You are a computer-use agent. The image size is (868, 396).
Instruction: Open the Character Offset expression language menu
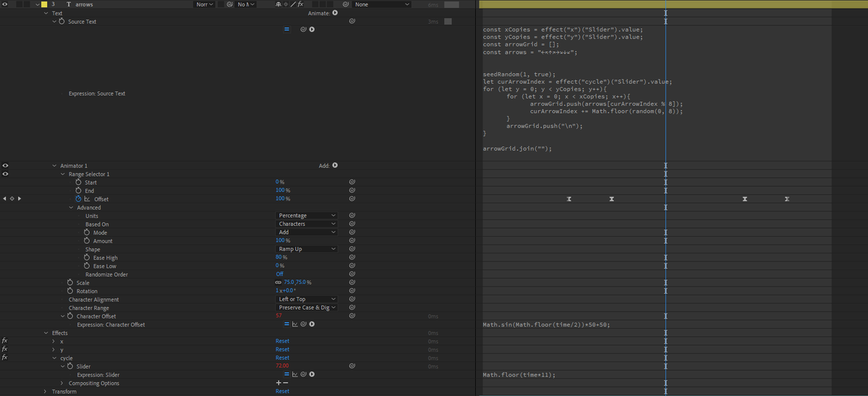click(x=312, y=324)
